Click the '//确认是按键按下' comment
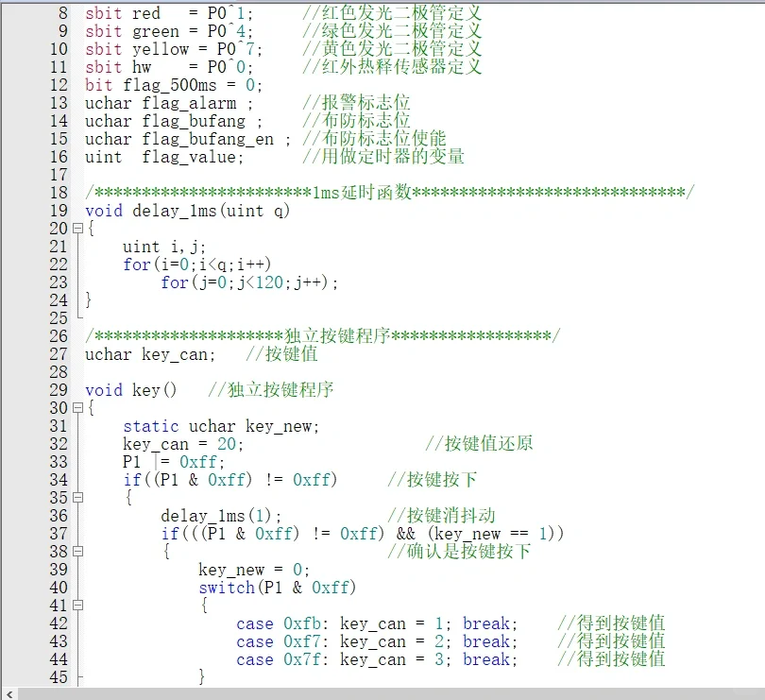 [x=459, y=552]
